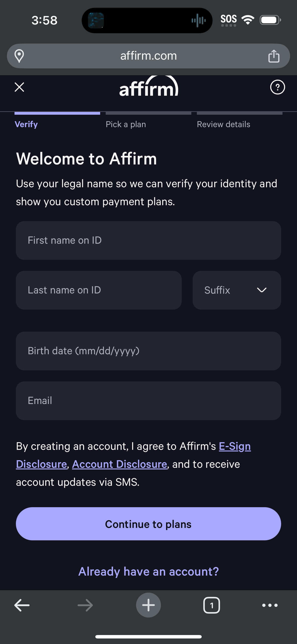This screenshot has height=644, width=297.
Task: Tap the location pin icon in address bar
Action: [x=19, y=56]
